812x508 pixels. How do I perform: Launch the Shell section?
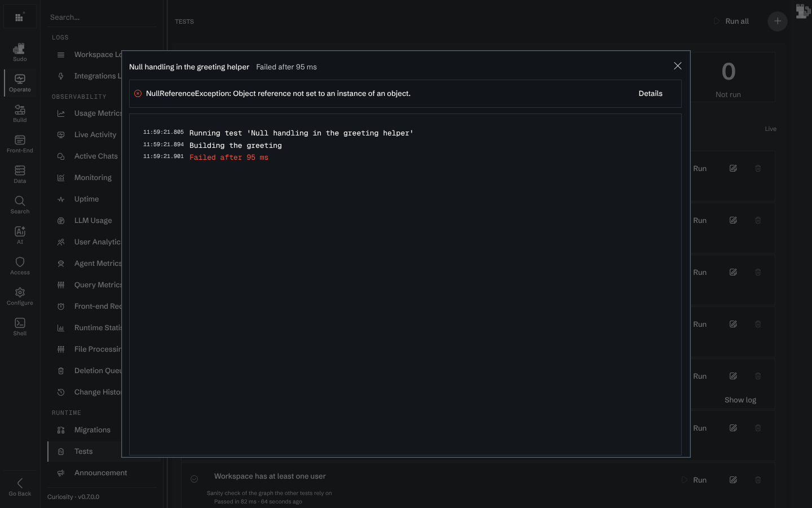pyautogui.click(x=20, y=326)
